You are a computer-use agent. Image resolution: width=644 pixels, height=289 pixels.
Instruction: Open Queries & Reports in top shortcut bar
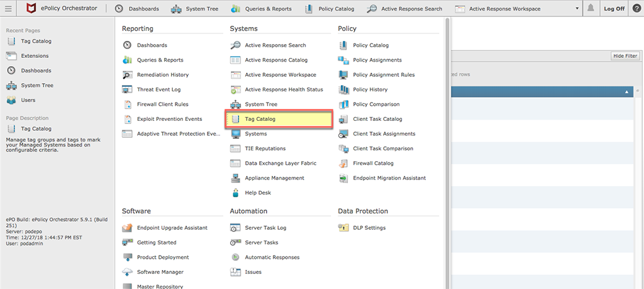tap(261, 8)
